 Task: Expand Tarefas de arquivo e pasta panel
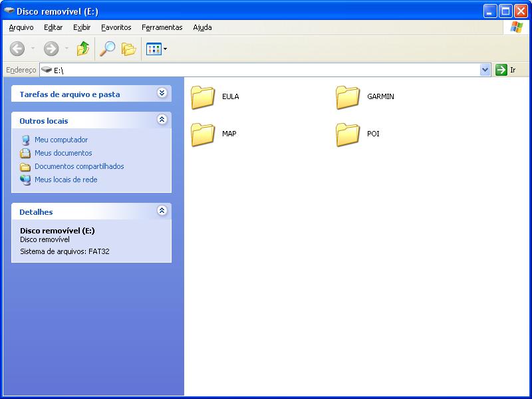162,93
